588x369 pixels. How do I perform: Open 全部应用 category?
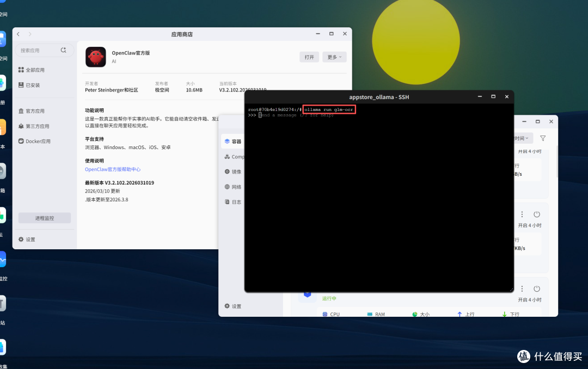[x=32, y=70]
